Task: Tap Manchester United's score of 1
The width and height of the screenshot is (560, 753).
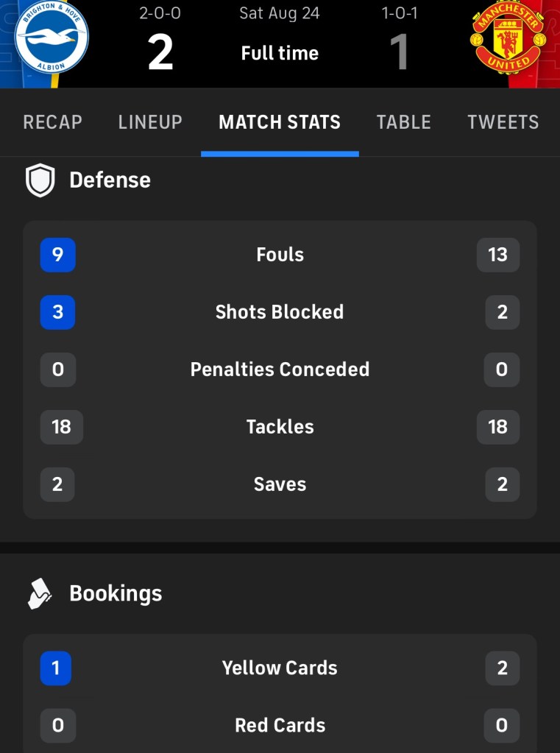Action: click(400, 53)
